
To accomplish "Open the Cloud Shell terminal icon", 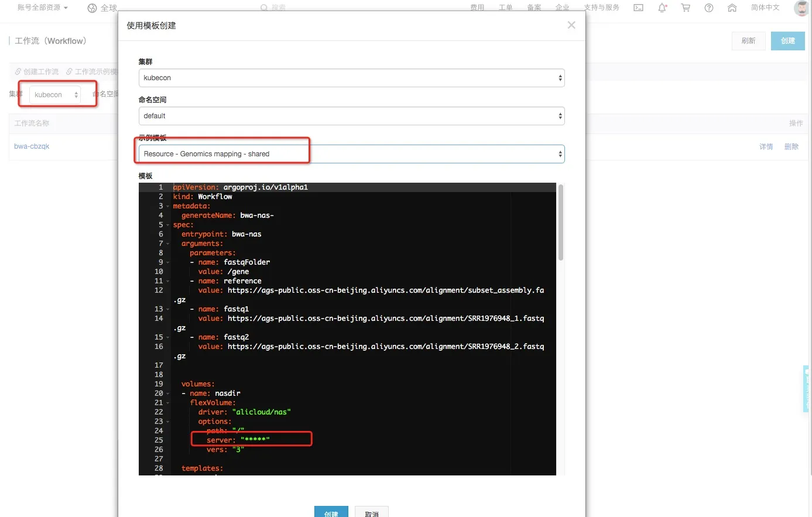I will (x=639, y=8).
